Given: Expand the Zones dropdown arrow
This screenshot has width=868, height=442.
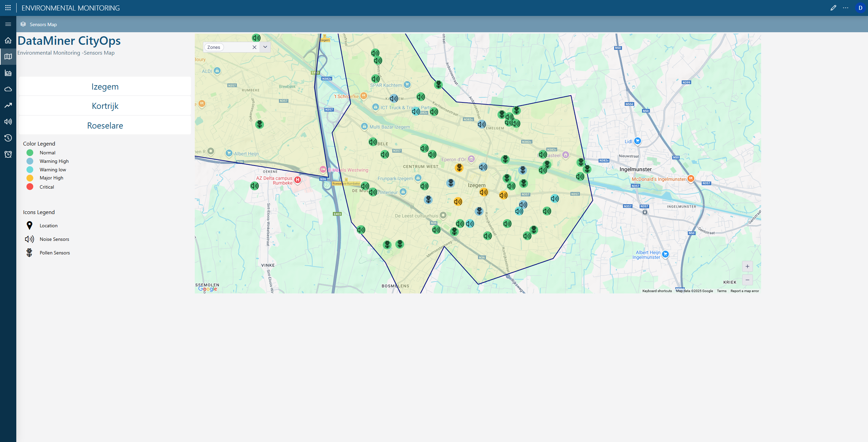Looking at the screenshot, I should 265,47.
